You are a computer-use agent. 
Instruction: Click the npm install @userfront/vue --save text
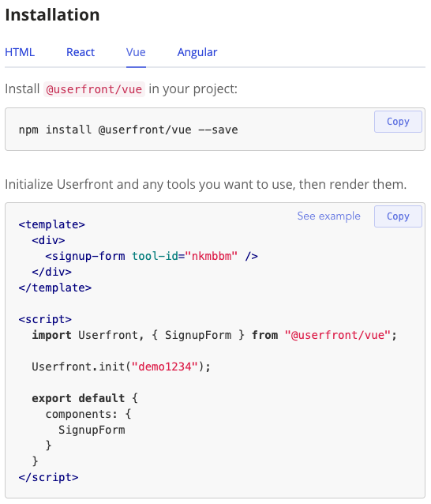[x=128, y=130]
